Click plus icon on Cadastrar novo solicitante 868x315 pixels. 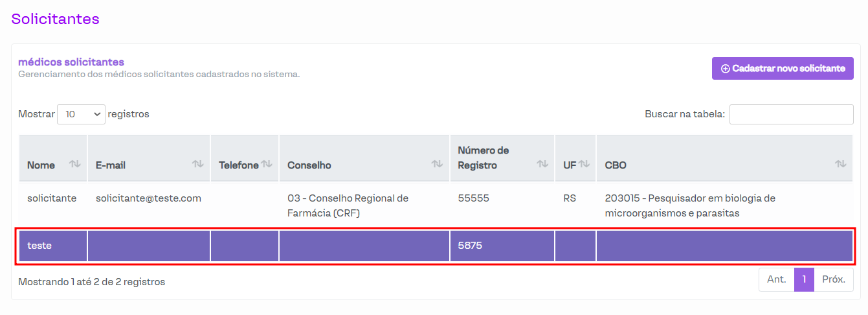(x=725, y=69)
